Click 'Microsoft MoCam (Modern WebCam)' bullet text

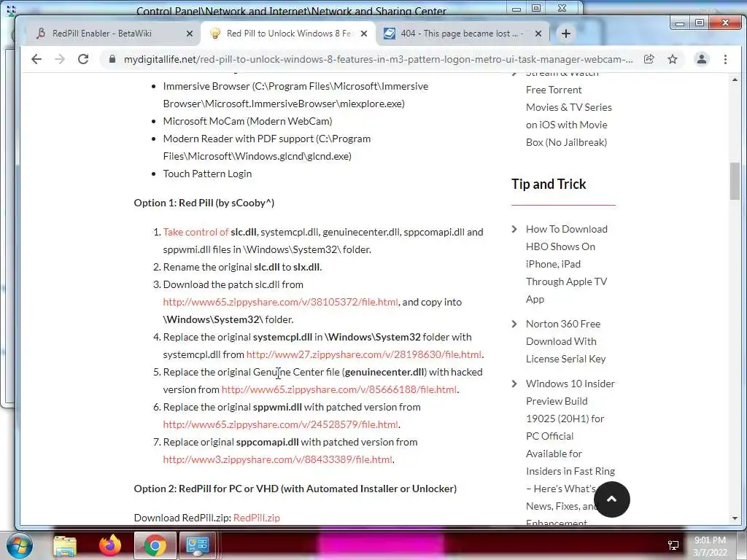(x=248, y=121)
